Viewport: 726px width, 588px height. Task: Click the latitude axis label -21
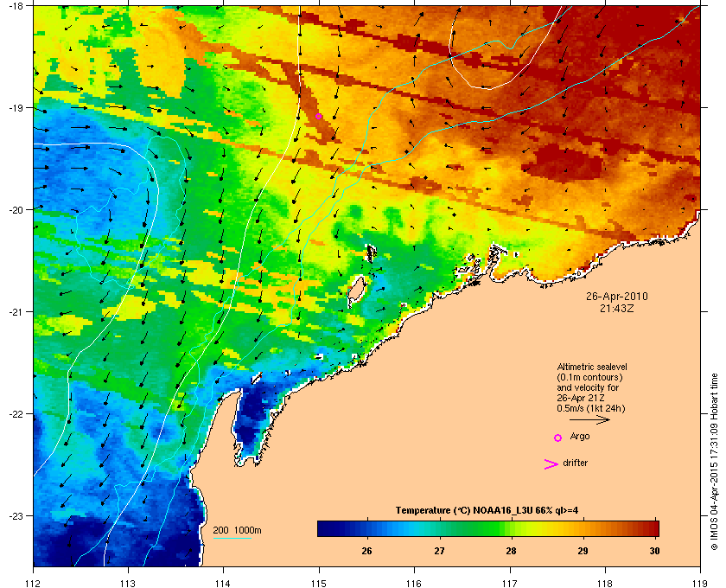coord(16,311)
